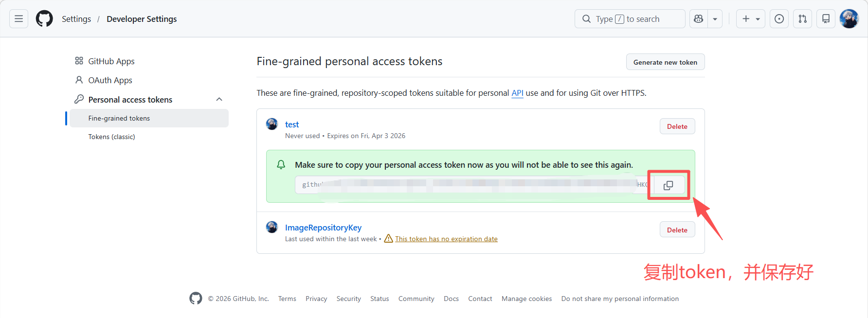Select Personal access tokens sidebar item
Image resolution: width=868 pixels, height=318 pixels.
coord(130,100)
